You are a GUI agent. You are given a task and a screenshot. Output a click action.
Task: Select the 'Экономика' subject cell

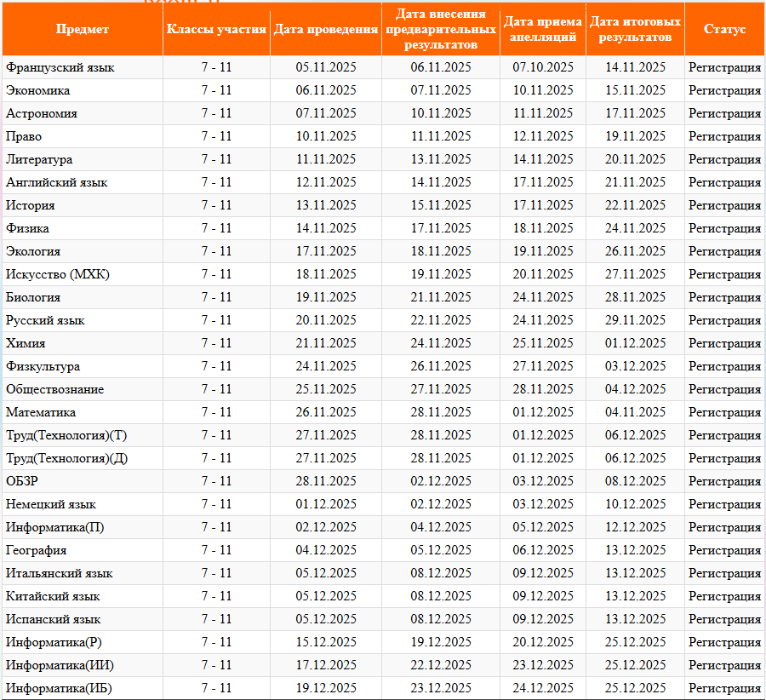[x=38, y=90]
